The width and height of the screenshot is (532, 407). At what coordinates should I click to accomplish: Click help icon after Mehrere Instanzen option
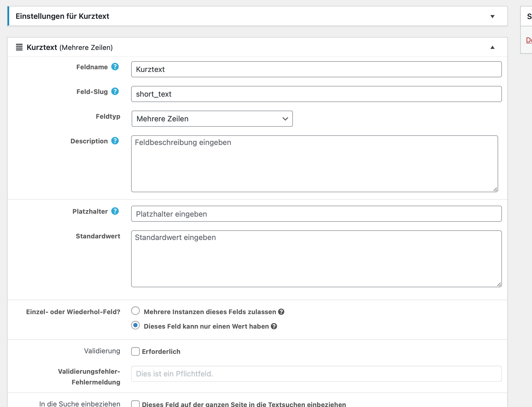point(281,312)
